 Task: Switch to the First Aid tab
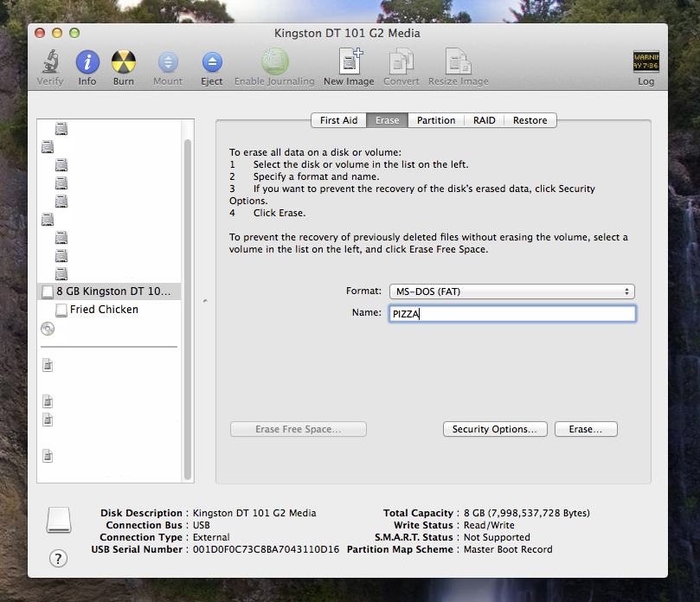(x=338, y=120)
